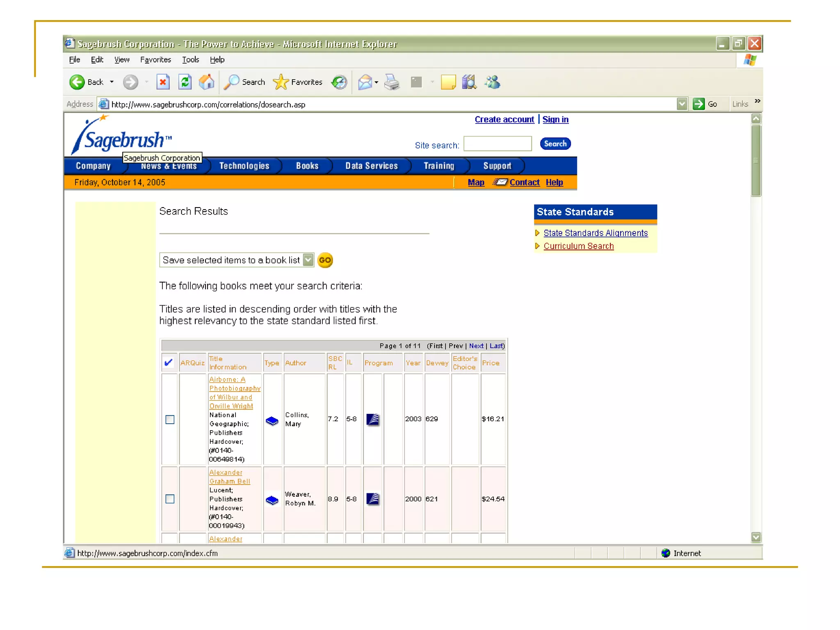The height and width of the screenshot is (630, 840).
Task: Expand the Save selected items dropdown
Action: pos(308,260)
